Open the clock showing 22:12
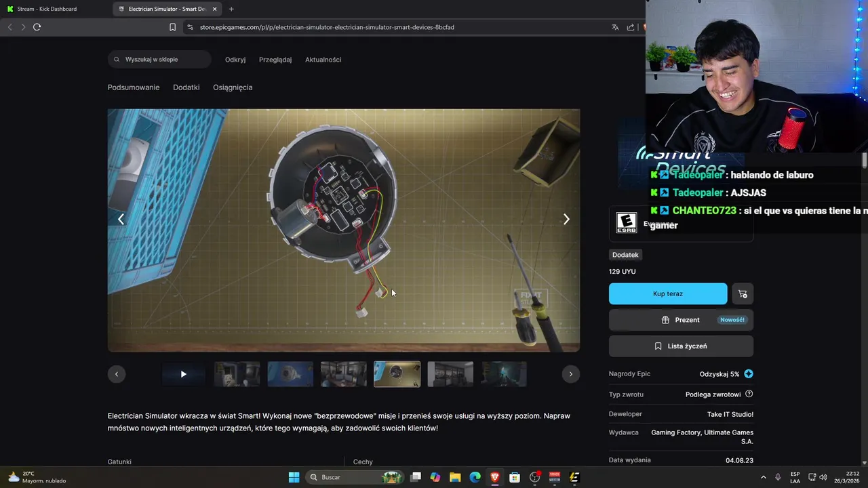 (847, 477)
